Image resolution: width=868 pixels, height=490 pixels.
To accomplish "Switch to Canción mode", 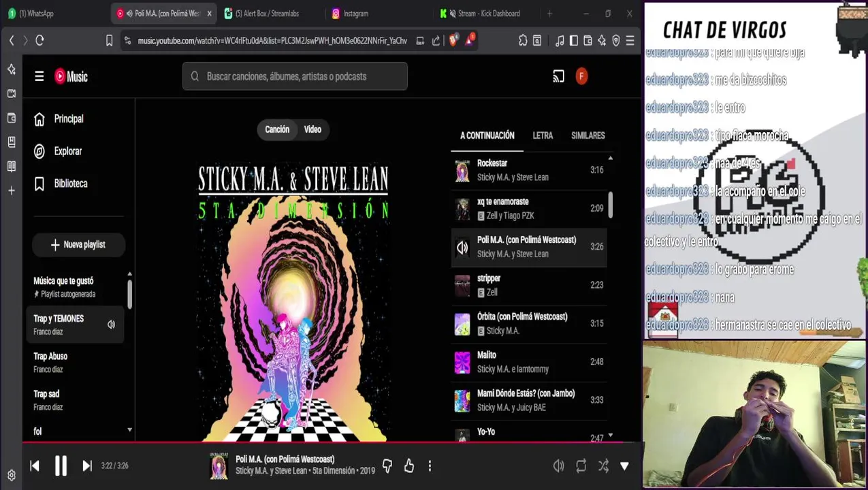I will (277, 129).
